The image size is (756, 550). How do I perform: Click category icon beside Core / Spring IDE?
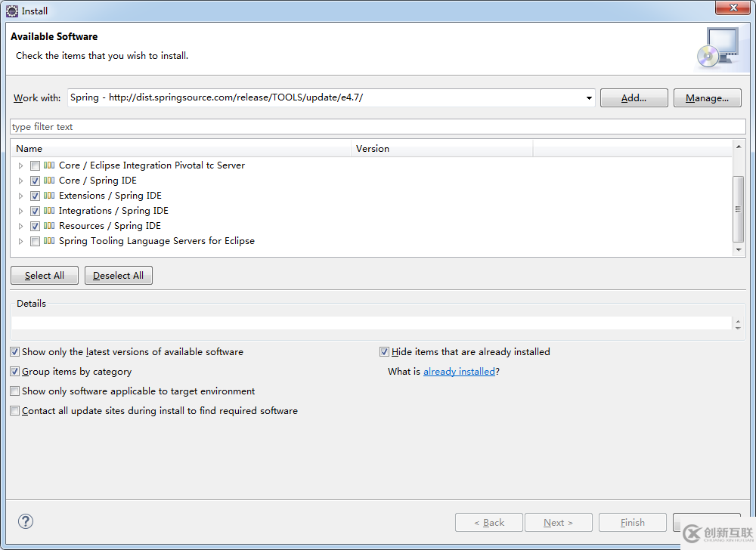49,181
